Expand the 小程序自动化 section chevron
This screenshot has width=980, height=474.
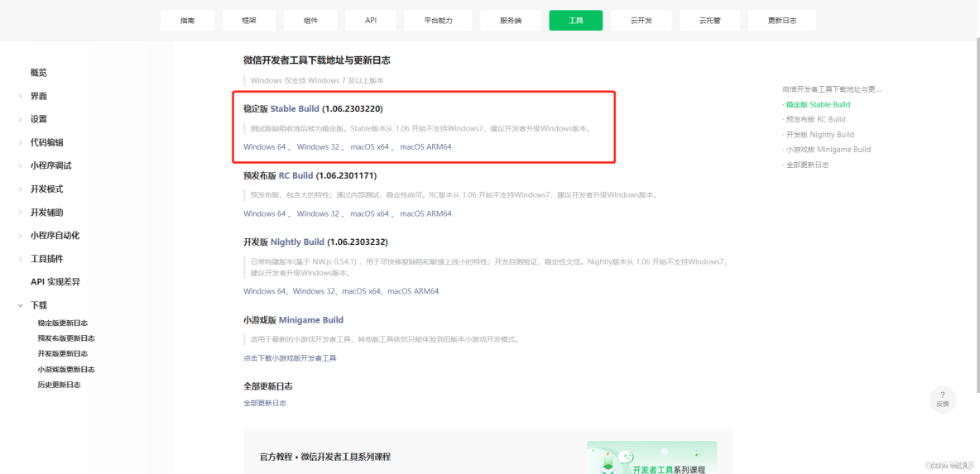[21, 236]
